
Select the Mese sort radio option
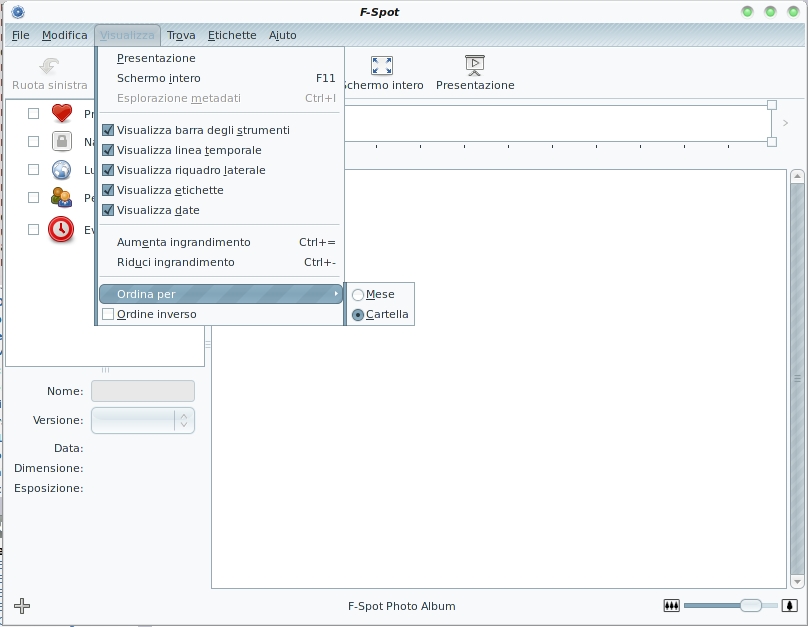[358, 295]
